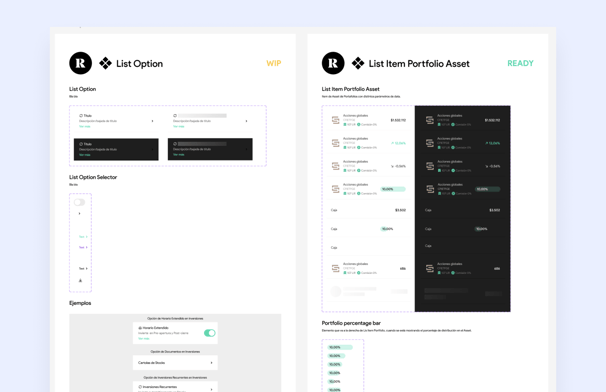Click the down-arrow -0,54% value in dark list
Viewport: 606px width, 392px height.
point(492,166)
